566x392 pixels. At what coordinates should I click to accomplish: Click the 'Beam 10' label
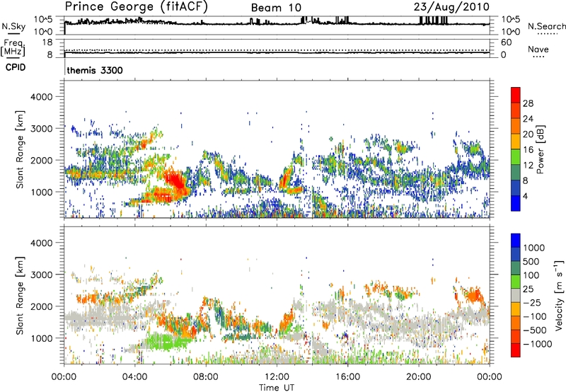[x=276, y=8]
